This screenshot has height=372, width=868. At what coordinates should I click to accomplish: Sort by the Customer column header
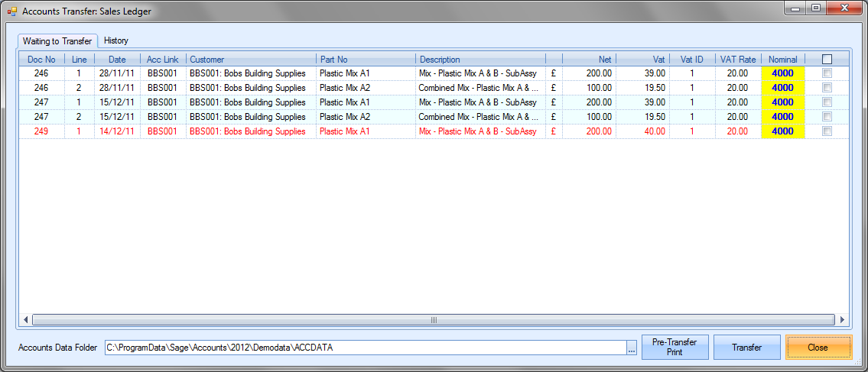(250, 59)
